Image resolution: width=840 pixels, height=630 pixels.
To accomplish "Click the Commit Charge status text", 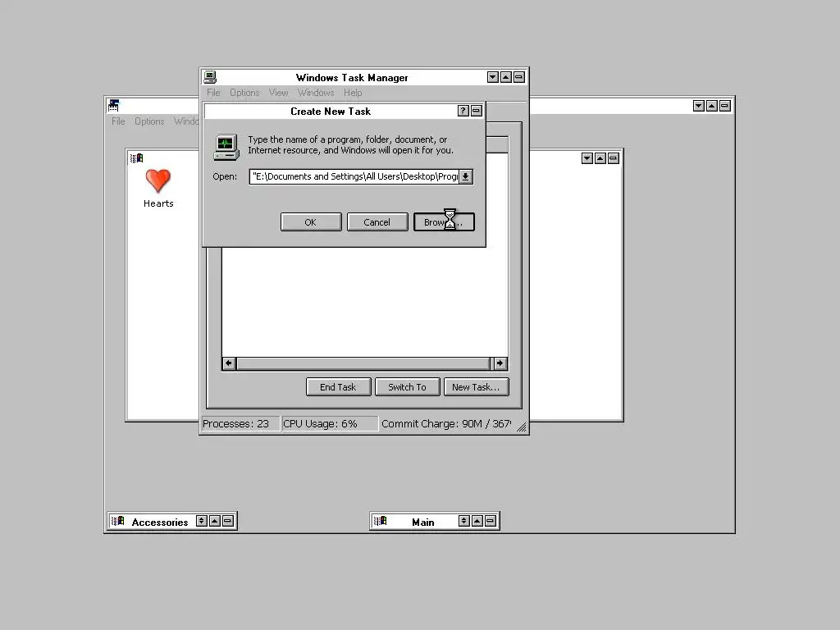I will click(446, 424).
